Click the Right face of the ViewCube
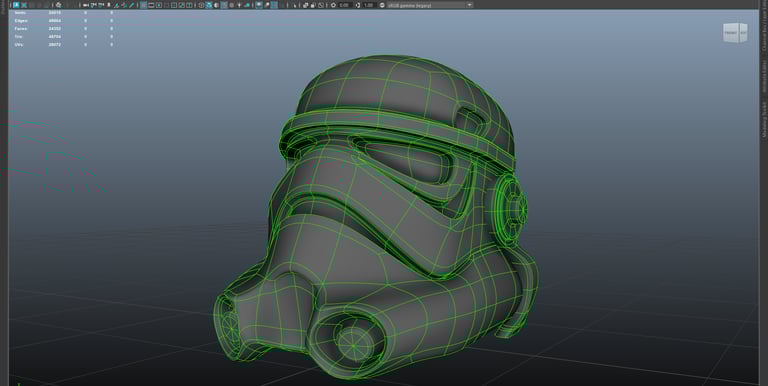Image resolution: width=768 pixels, height=386 pixels. tap(743, 33)
